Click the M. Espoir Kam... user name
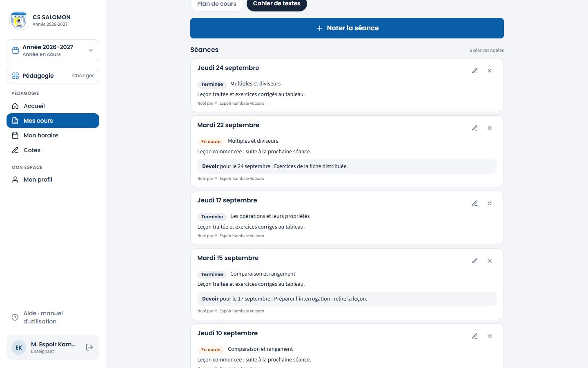This screenshot has height=368, width=588. [53, 344]
